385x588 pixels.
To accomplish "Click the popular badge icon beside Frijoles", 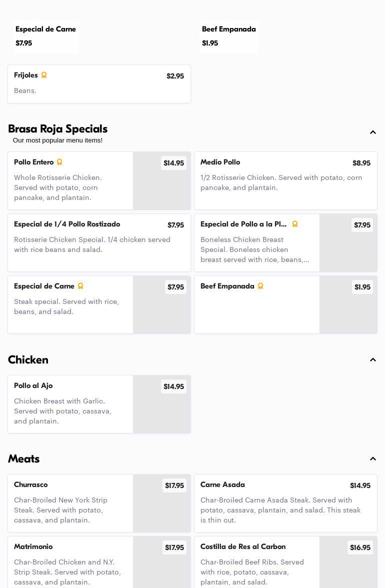I will coord(44,75).
